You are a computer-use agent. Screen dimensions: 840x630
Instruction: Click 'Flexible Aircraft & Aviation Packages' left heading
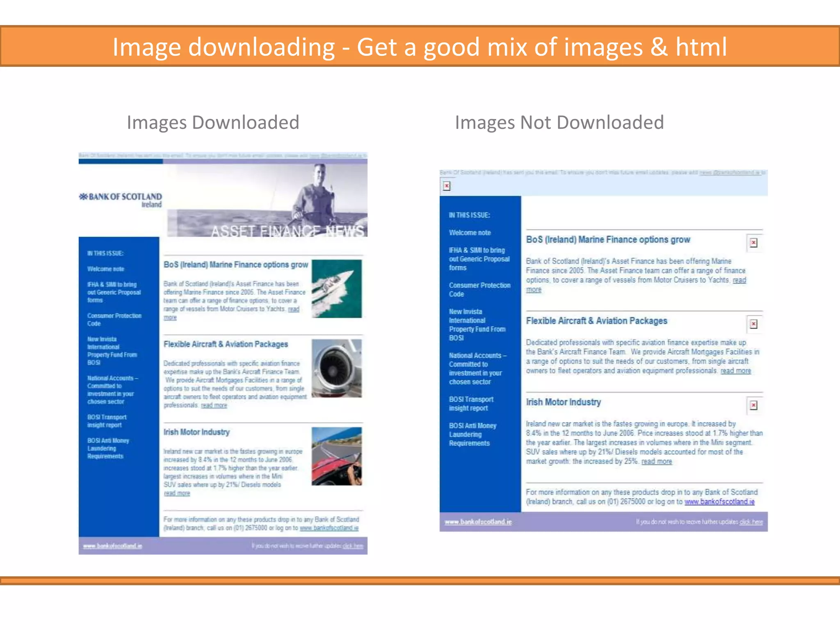pos(226,344)
